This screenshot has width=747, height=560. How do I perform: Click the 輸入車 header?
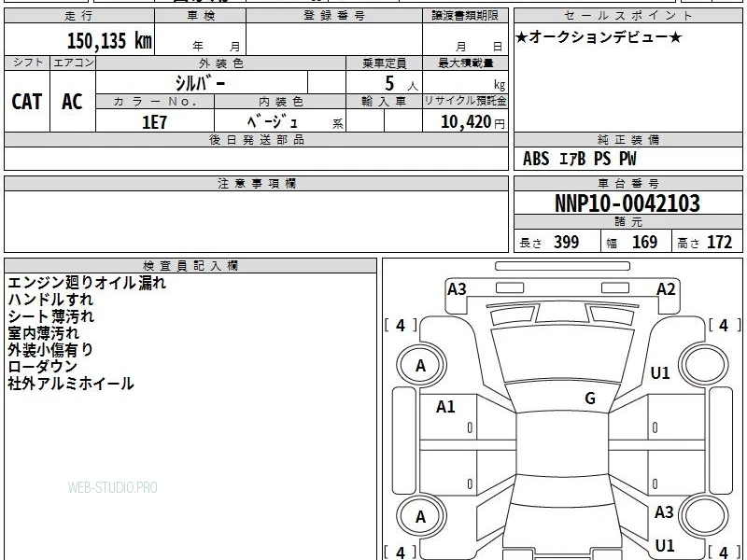tap(384, 102)
